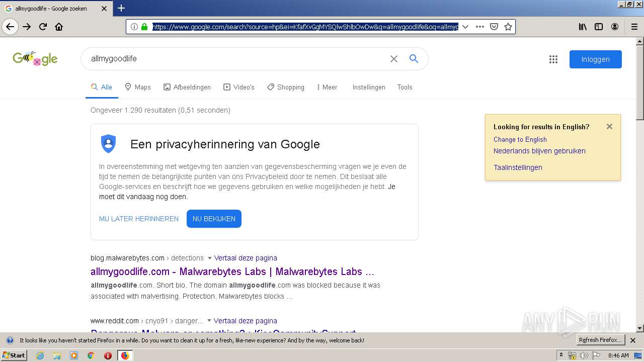The image size is (644, 362).
Task: Select the Alle results tab
Action: (102, 87)
